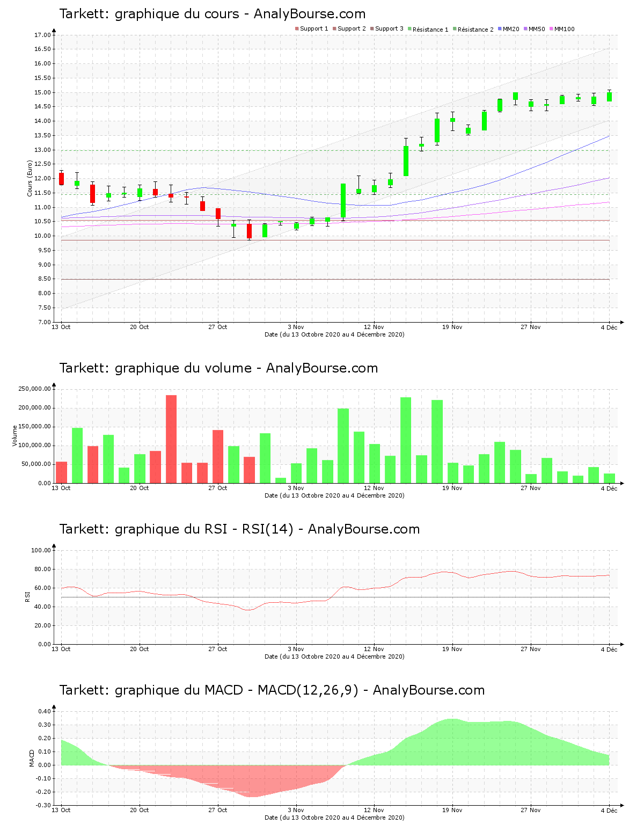Click the Cours (Euro) axis label
This screenshot has height=832, width=644.
point(30,178)
